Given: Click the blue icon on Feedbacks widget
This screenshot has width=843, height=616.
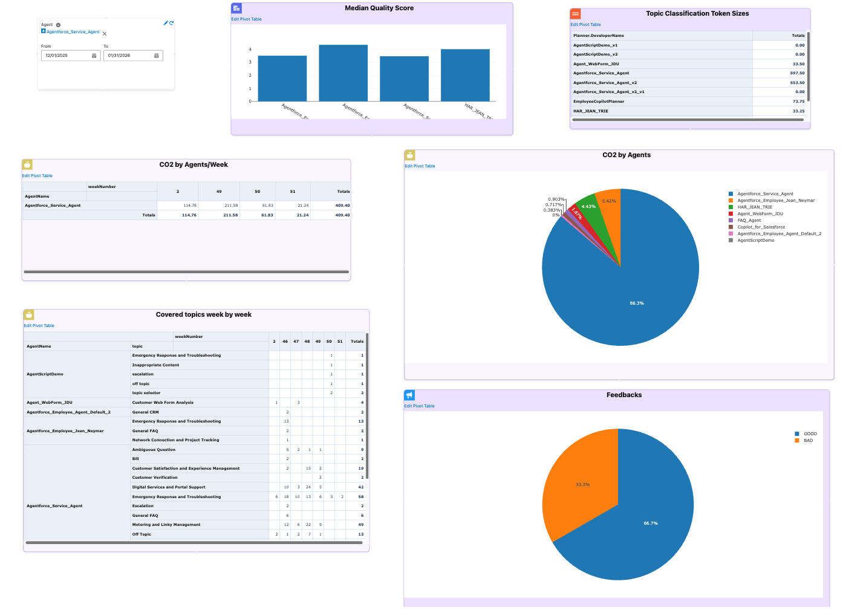Looking at the screenshot, I should [410, 395].
